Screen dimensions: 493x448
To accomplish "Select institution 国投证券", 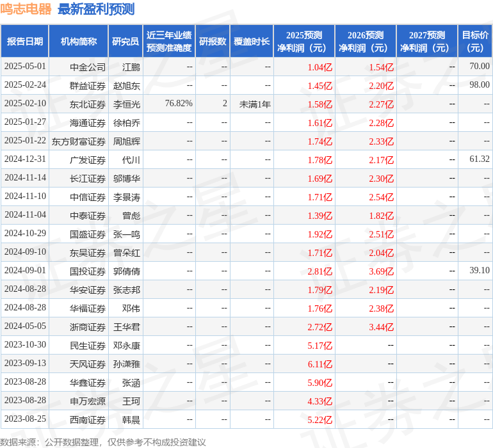I will (88, 271).
